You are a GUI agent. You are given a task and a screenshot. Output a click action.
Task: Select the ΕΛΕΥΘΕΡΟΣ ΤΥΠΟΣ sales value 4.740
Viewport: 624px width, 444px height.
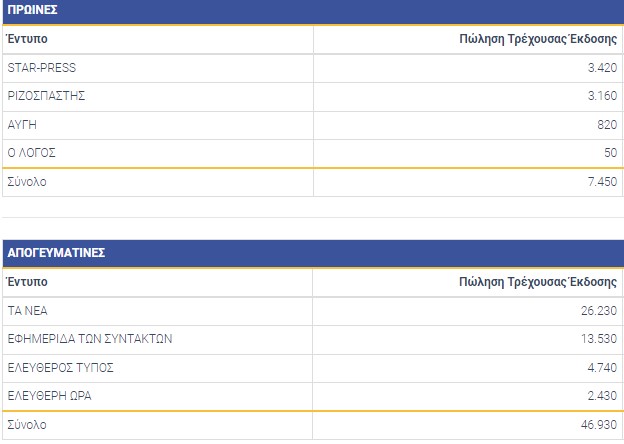click(x=603, y=367)
